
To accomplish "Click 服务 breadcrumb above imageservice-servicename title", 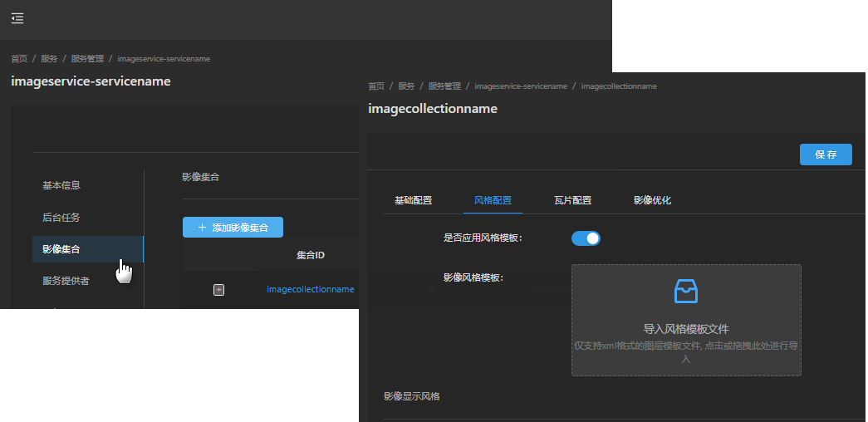I will tap(49, 59).
